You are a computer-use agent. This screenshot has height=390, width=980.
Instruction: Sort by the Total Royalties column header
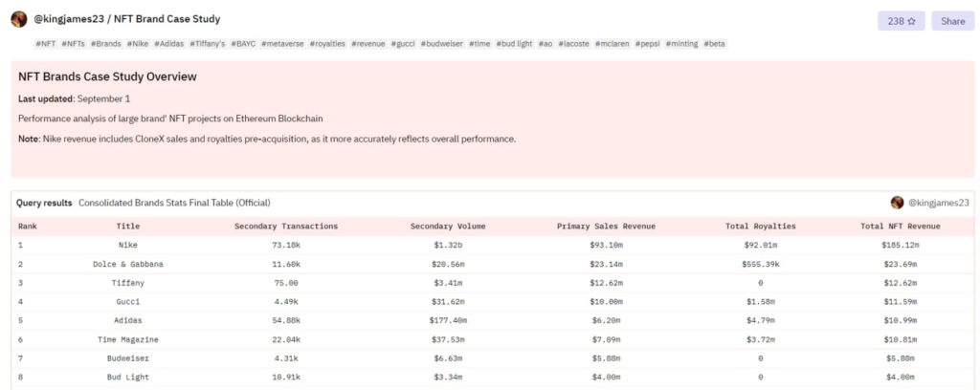pyautogui.click(x=759, y=227)
